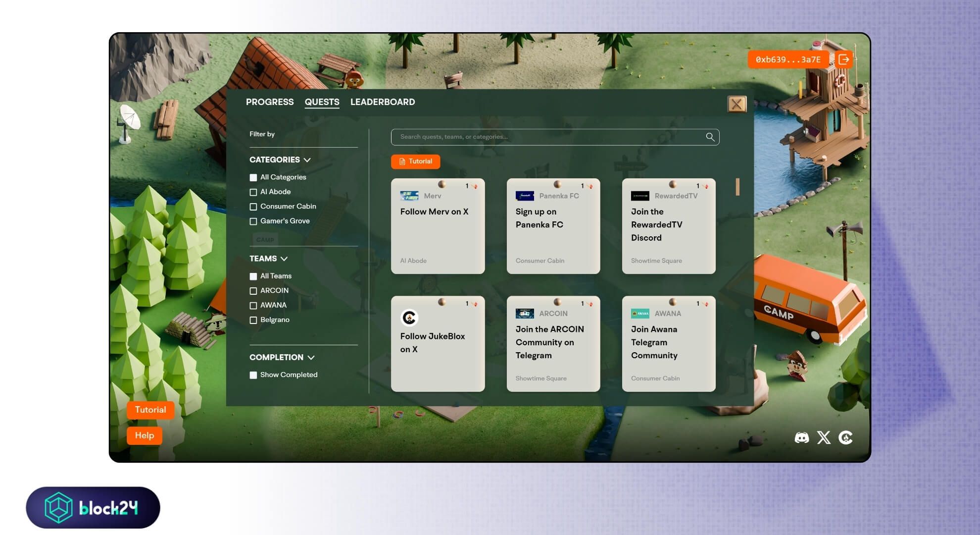Click the logout icon next to wallet address
This screenshot has height=535, width=980.
844,59
